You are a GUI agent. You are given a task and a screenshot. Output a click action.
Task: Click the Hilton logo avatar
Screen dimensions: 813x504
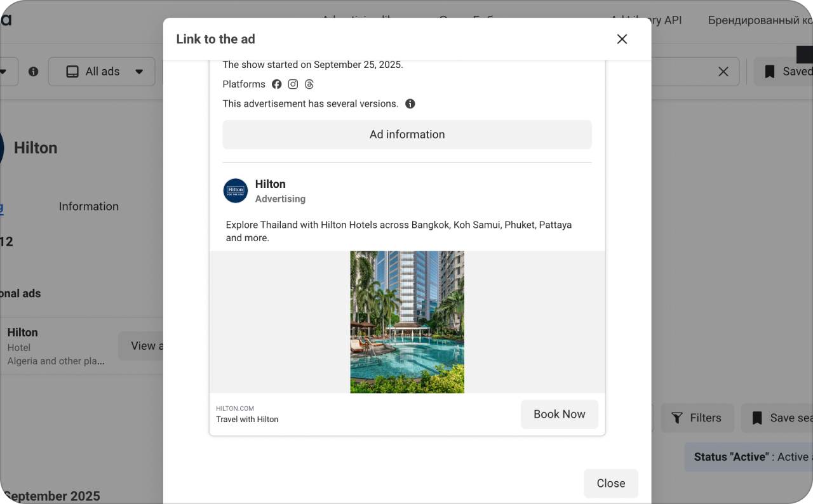(236, 191)
